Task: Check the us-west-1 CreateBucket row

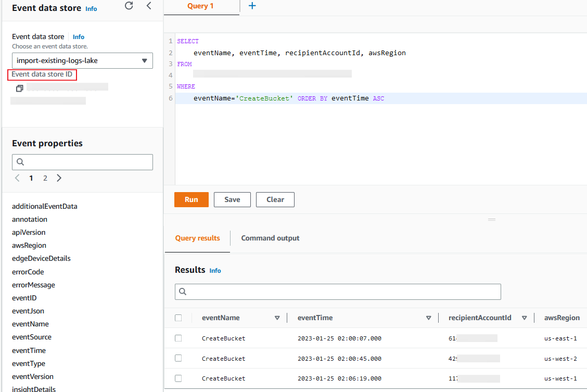Action: [178, 378]
